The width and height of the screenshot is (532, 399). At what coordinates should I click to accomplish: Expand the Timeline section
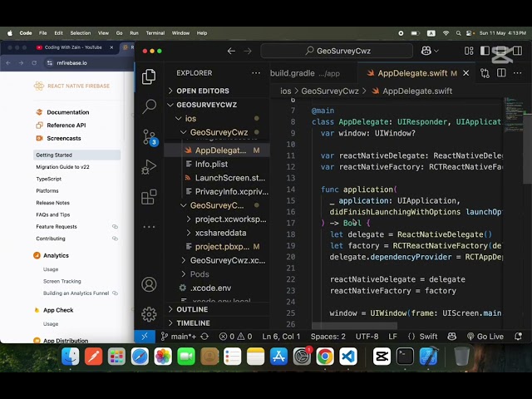pyautogui.click(x=217, y=323)
